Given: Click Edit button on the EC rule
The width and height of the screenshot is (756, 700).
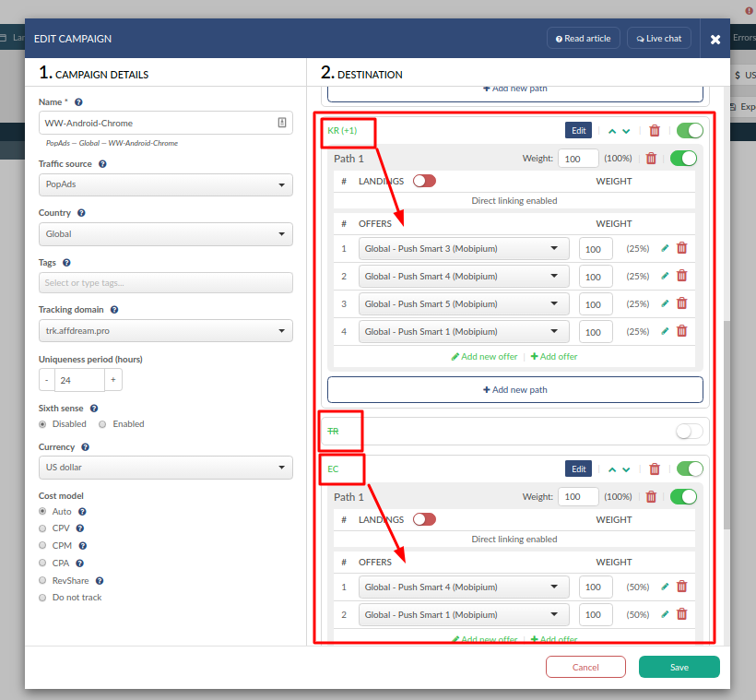Looking at the screenshot, I should [578, 469].
